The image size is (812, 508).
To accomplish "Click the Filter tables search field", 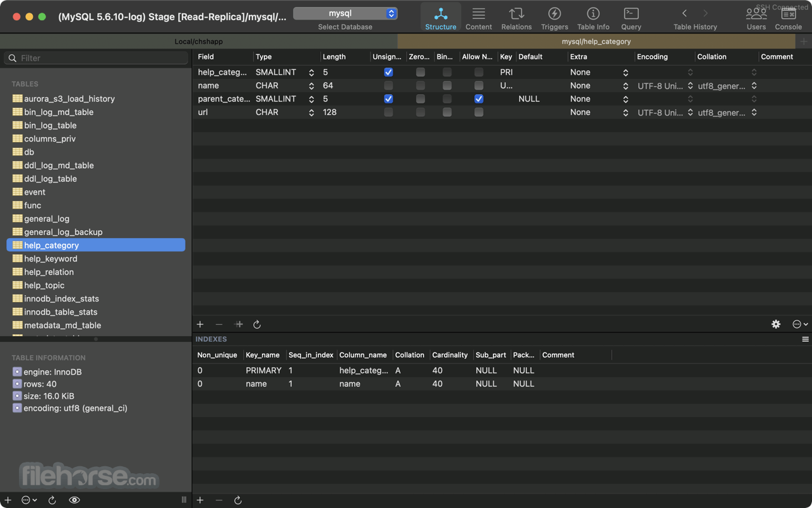I will tap(96, 57).
